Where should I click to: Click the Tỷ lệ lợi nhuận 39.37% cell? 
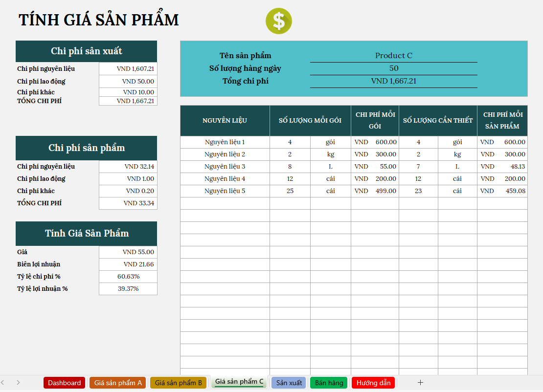click(128, 289)
